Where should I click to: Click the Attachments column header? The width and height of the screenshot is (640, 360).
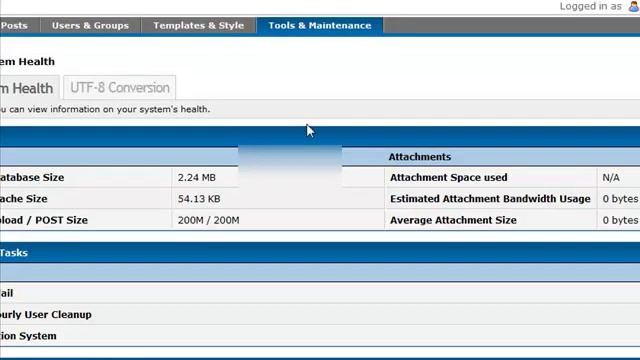420,157
